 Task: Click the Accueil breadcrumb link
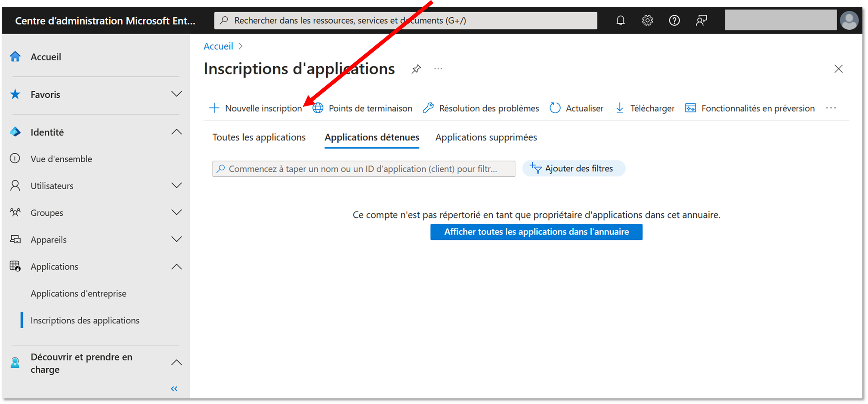(218, 46)
